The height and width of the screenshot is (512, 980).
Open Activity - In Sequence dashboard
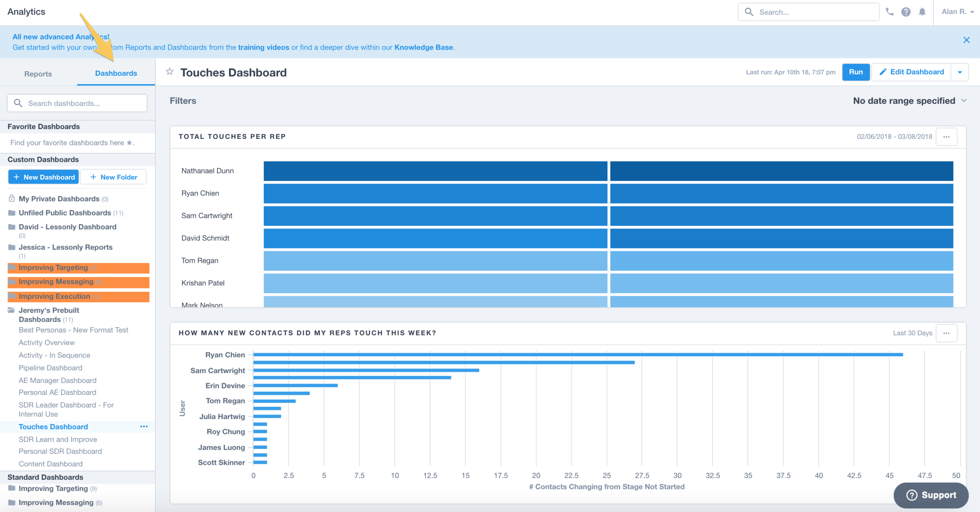tap(54, 355)
